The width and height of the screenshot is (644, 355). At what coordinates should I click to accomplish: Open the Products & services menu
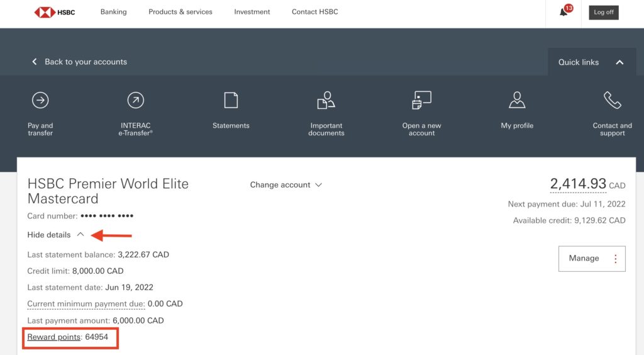point(180,12)
